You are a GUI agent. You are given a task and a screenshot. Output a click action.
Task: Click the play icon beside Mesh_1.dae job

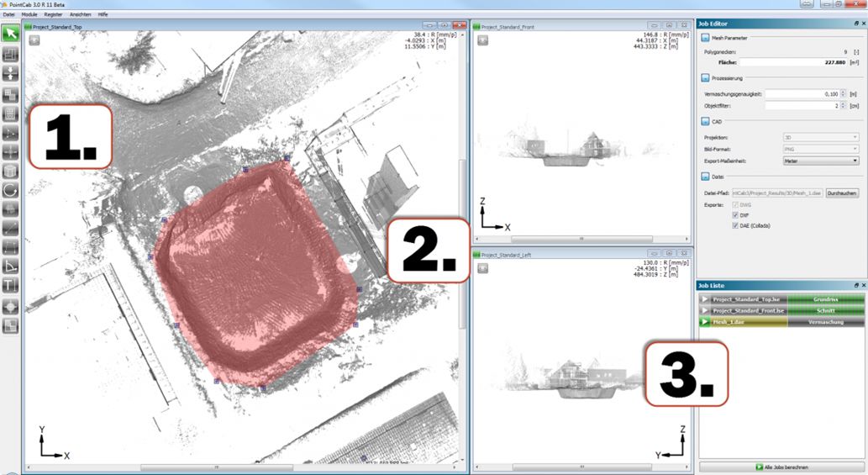(704, 322)
